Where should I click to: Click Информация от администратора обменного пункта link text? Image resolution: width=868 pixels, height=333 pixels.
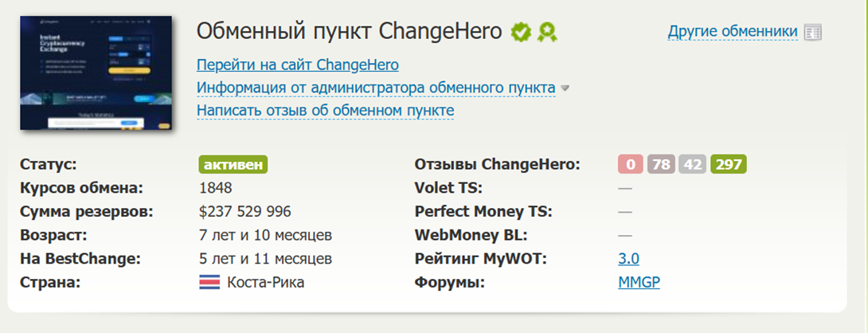point(376,88)
